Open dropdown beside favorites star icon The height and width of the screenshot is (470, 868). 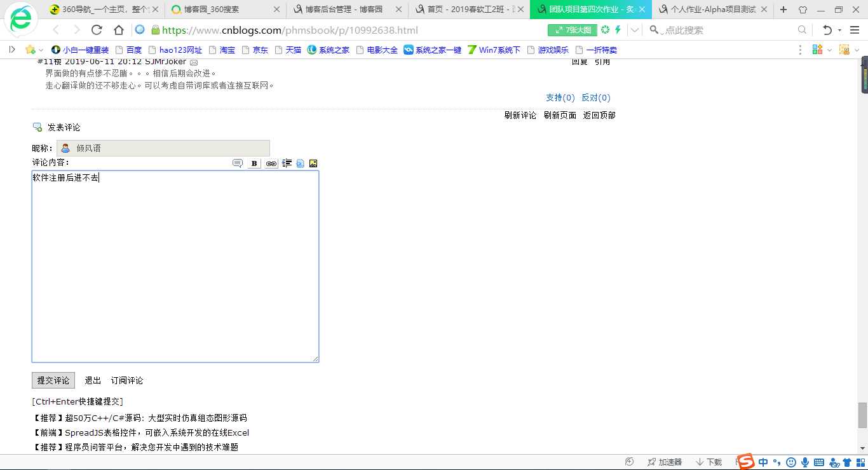pos(41,50)
